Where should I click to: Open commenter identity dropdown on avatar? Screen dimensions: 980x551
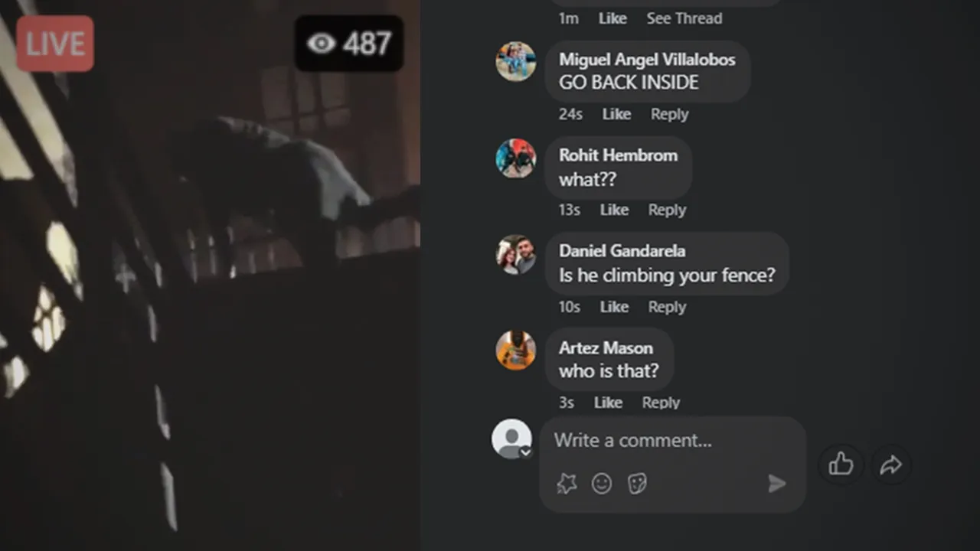tap(526, 452)
